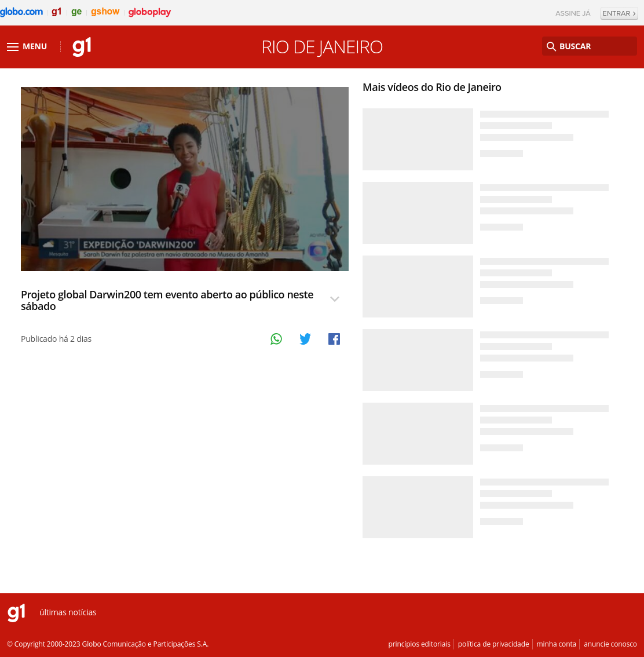Share video via WhatsApp icon
The image size is (644, 657).
[x=276, y=339]
